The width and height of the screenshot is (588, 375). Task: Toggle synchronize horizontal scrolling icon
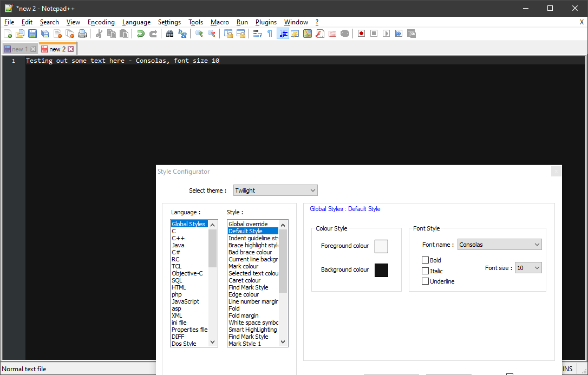(x=241, y=34)
